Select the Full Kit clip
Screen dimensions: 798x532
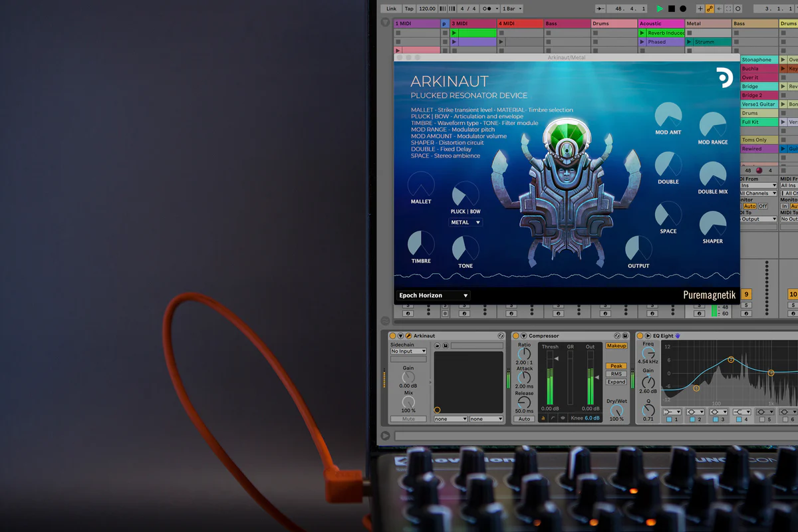pyautogui.click(x=758, y=122)
